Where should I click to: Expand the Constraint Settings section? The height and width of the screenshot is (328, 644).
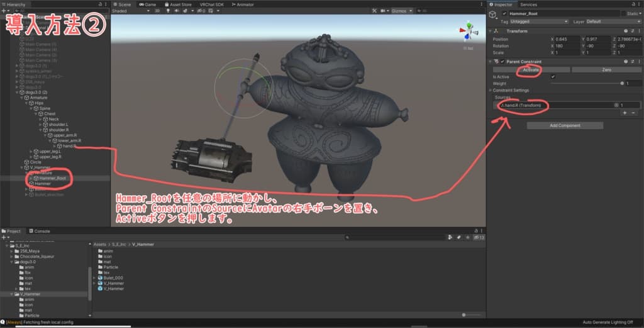(509, 90)
